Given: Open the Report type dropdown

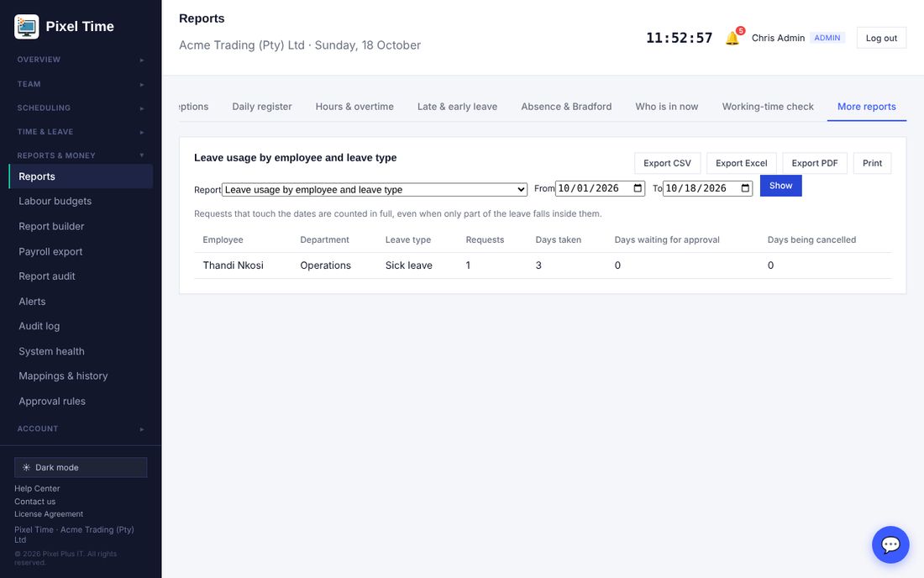Looking at the screenshot, I should tap(374, 190).
